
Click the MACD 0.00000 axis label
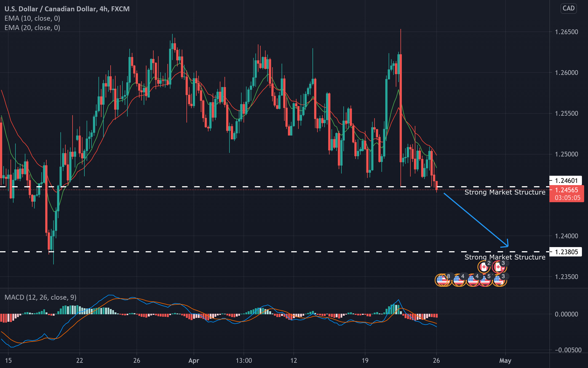[x=566, y=314]
